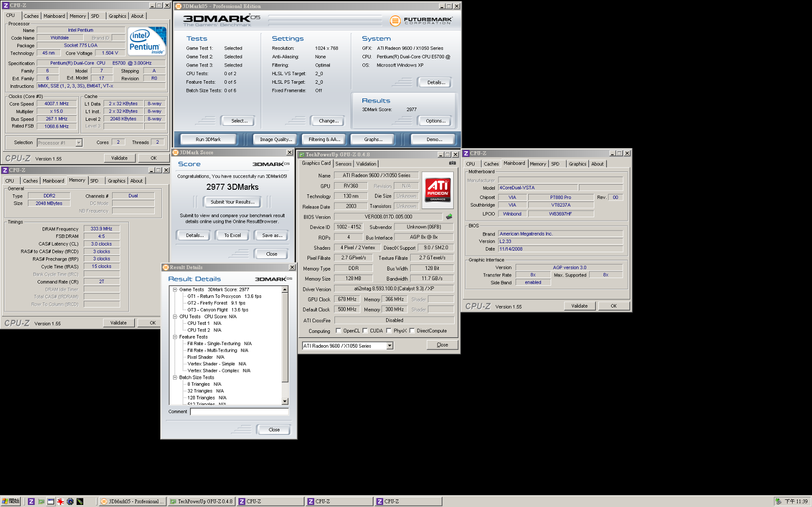
Task: Switch to Validation tab in GPU-Z
Action: pos(366,164)
